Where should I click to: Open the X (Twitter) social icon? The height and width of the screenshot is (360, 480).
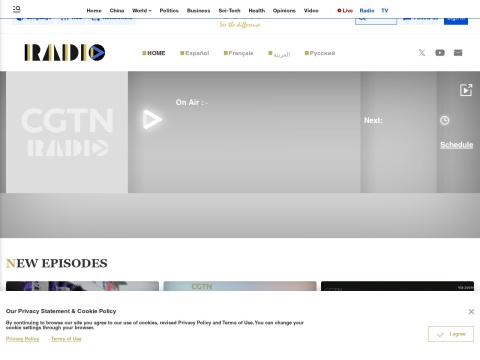(x=422, y=53)
